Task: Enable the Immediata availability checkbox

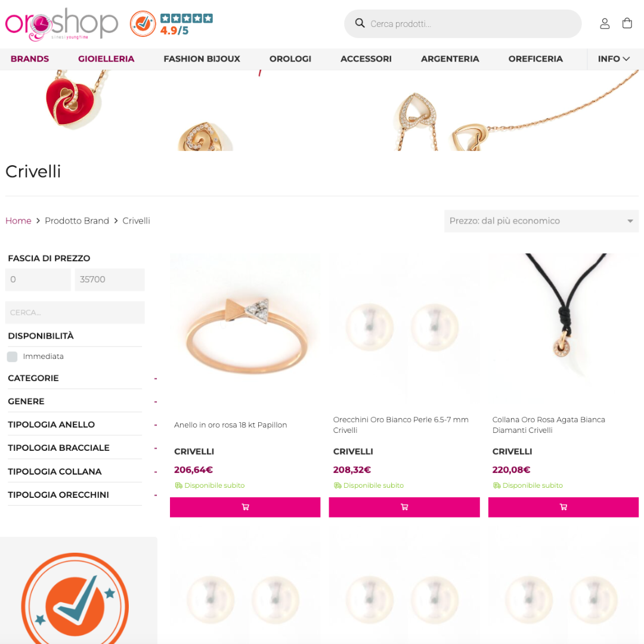Action: coord(13,357)
